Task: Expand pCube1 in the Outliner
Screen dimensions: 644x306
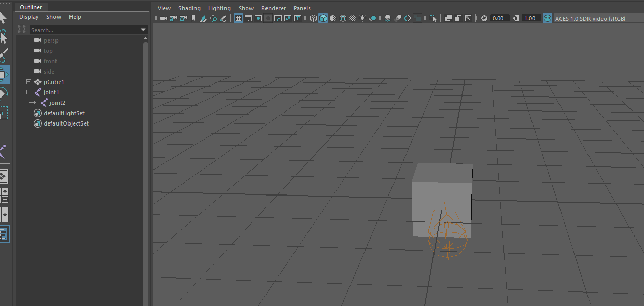Action: pos(29,81)
